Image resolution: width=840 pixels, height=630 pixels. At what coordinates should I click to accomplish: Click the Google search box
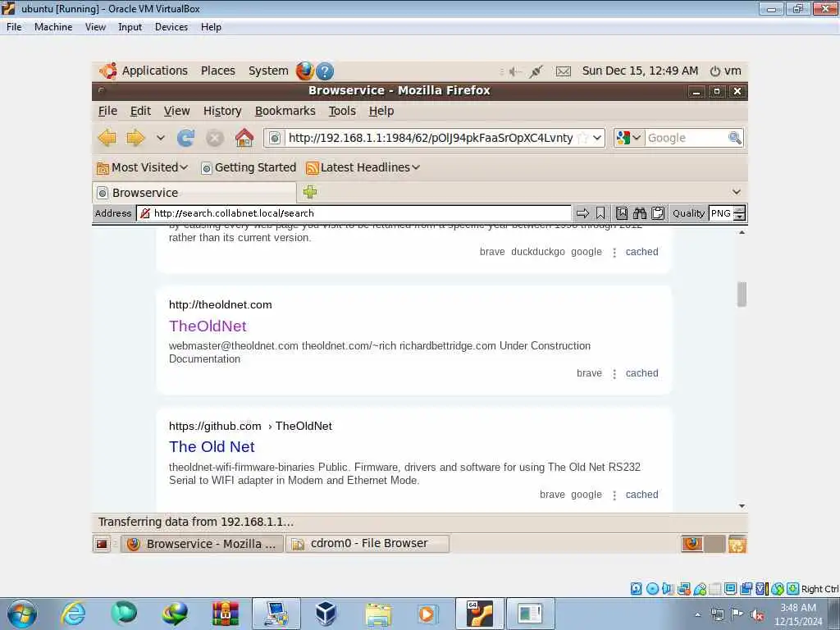click(x=686, y=138)
